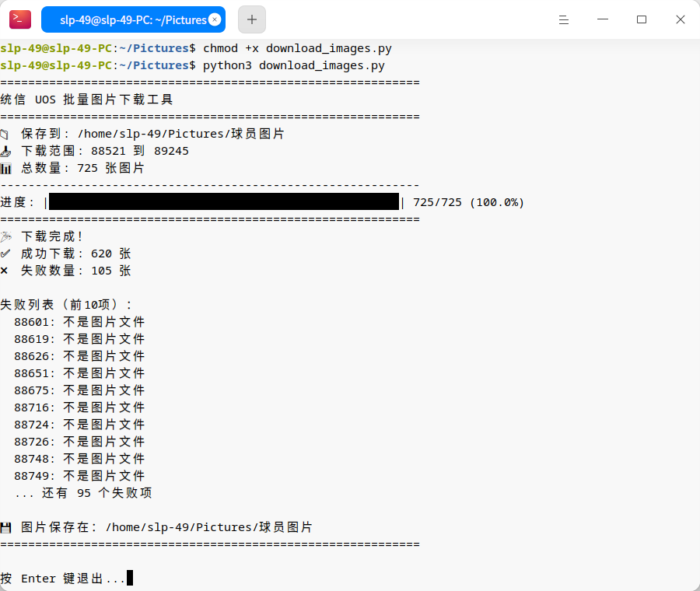
Task: Click the cross icon beside 失败数量
Action: click(5, 271)
